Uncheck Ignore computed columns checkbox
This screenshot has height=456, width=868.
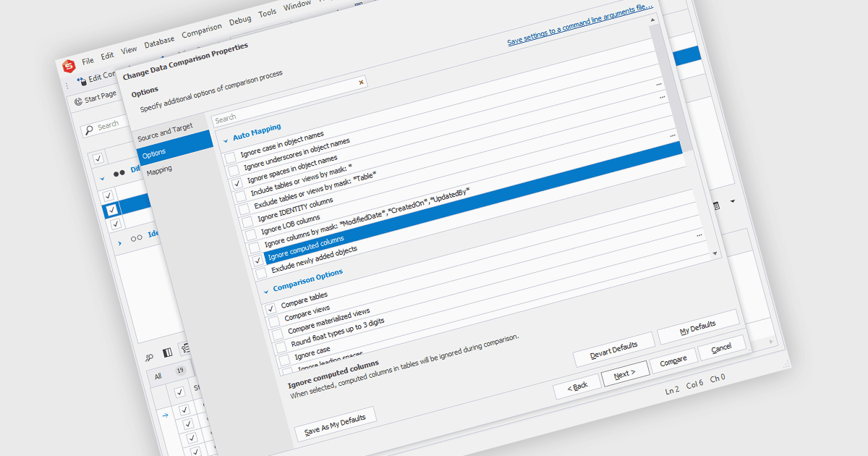point(257,261)
